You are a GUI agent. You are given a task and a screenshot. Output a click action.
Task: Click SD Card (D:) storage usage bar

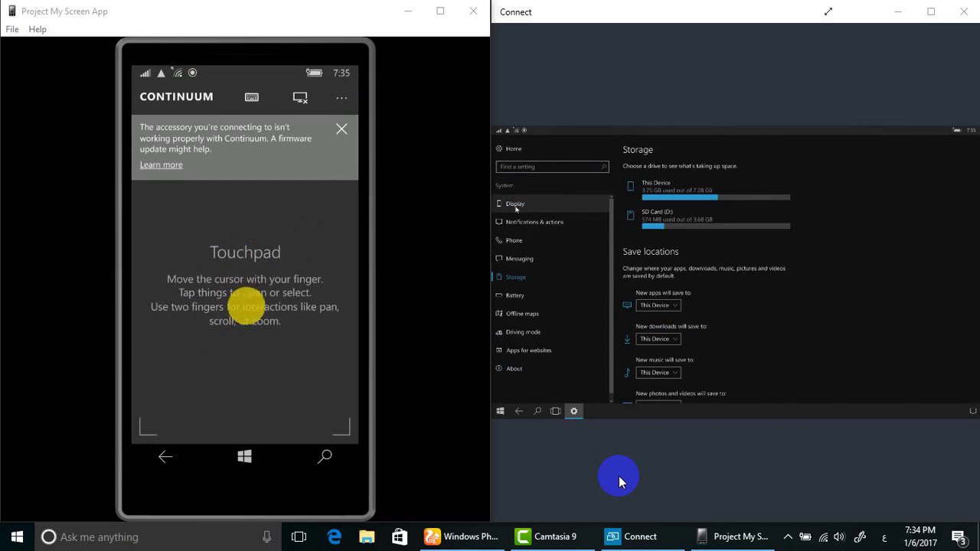[716, 227]
